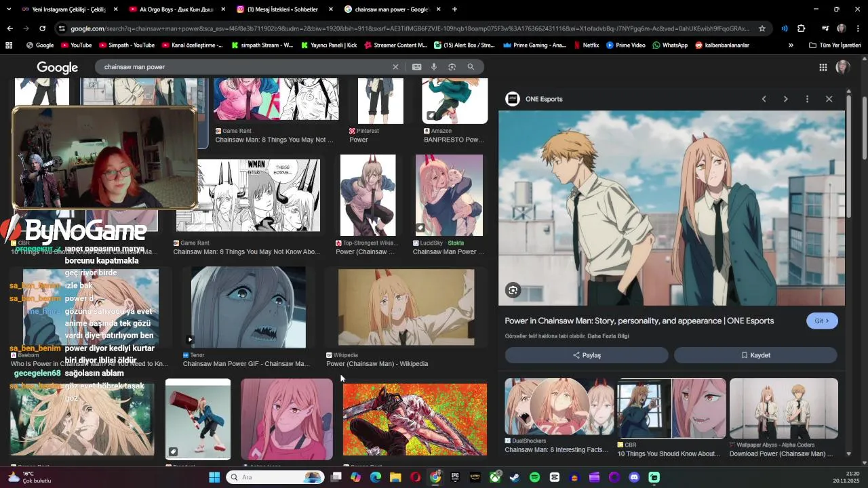Expand hidden bookmarks overflow chevron
The width and height of the screenshot is (868, 488).
click(791, 45)
